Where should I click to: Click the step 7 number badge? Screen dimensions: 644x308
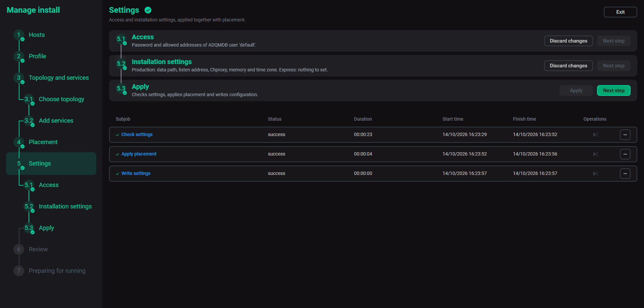coord(19,271)
